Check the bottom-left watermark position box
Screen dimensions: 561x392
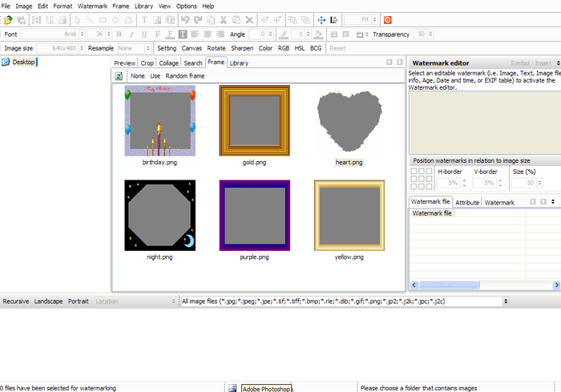pyautogui.click(x=414, y=186)
